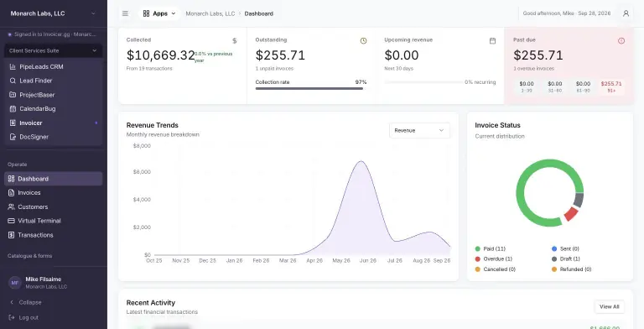The height and width of the screenshot is (329, 644).
Task: Collapse the Client Services Suite section
Action: click(54, 50)
